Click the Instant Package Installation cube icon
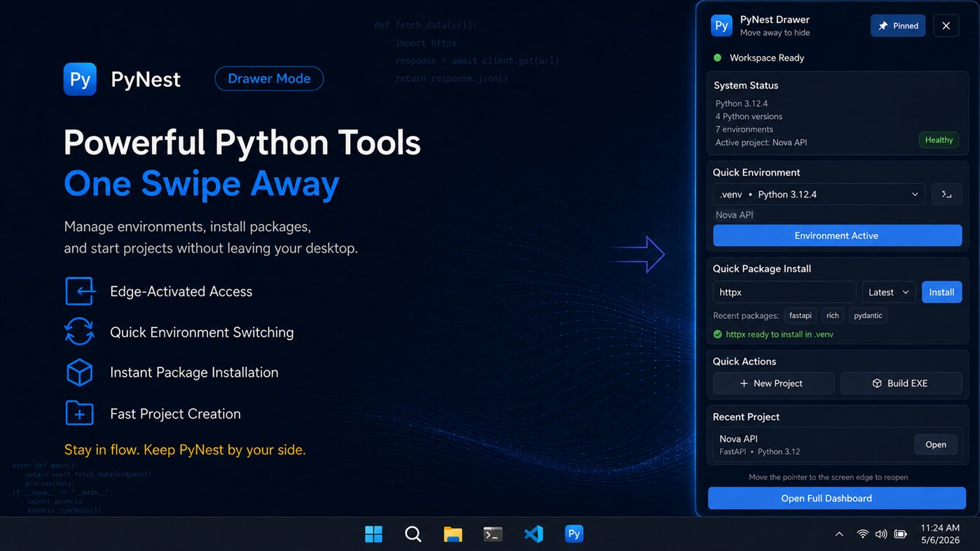Image resolution: width=980 pixels, height=551 pixels. tap(79, 372)
